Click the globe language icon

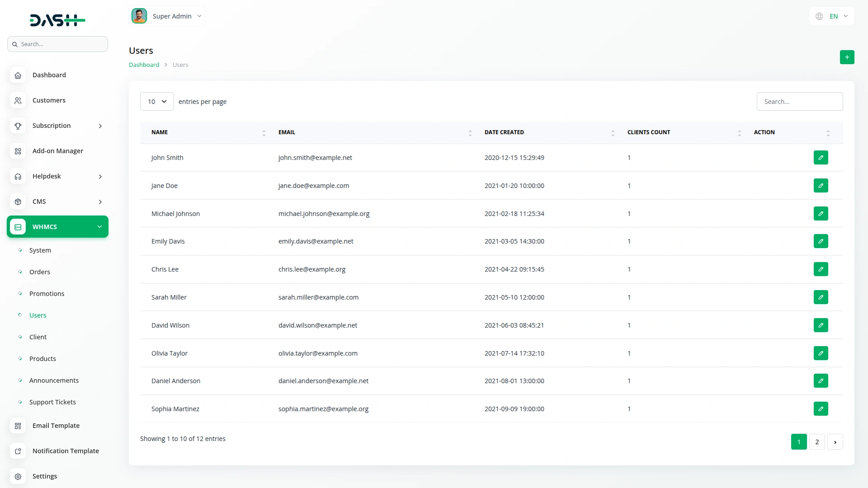[819, 16]
